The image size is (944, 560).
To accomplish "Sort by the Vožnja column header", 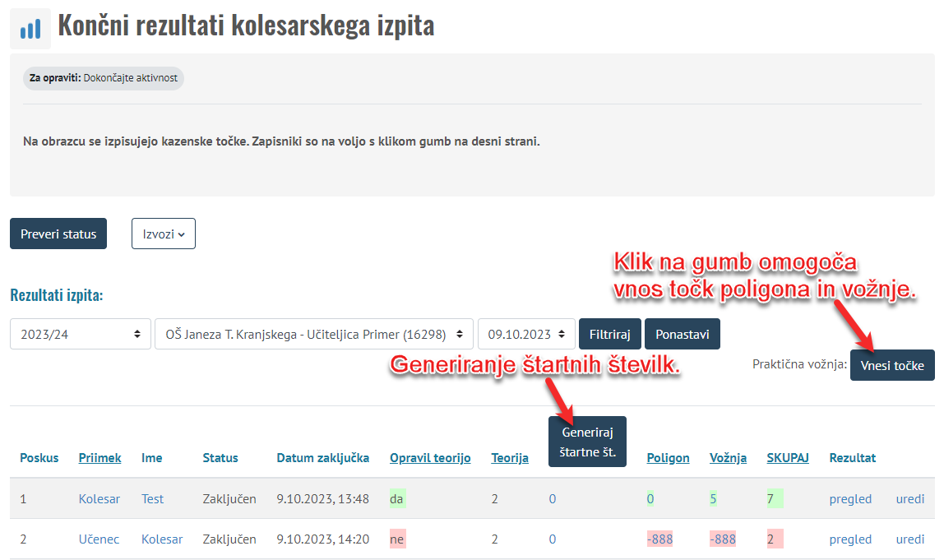I will tap(728, 458).
